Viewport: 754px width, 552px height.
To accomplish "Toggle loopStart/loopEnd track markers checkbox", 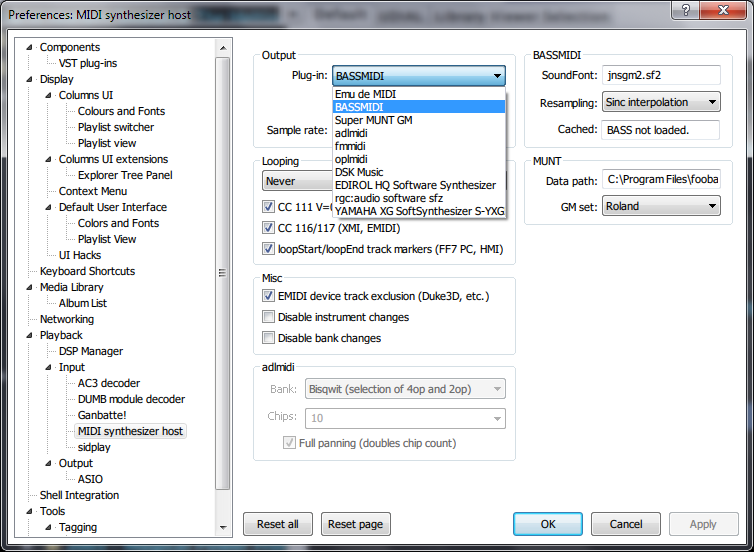I will click(x=268, y=249).
